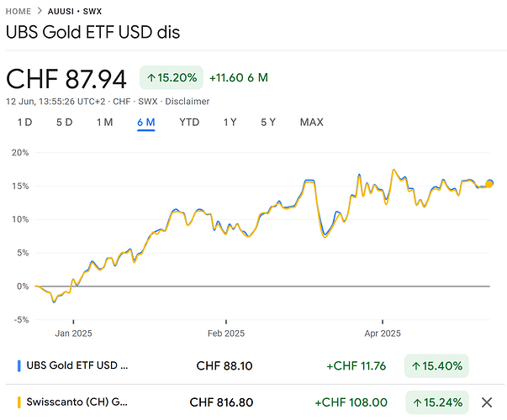Screen dimensions: 507x420
Task: Click the +11.60 6 M change text
Action: (x=239, y=77)
